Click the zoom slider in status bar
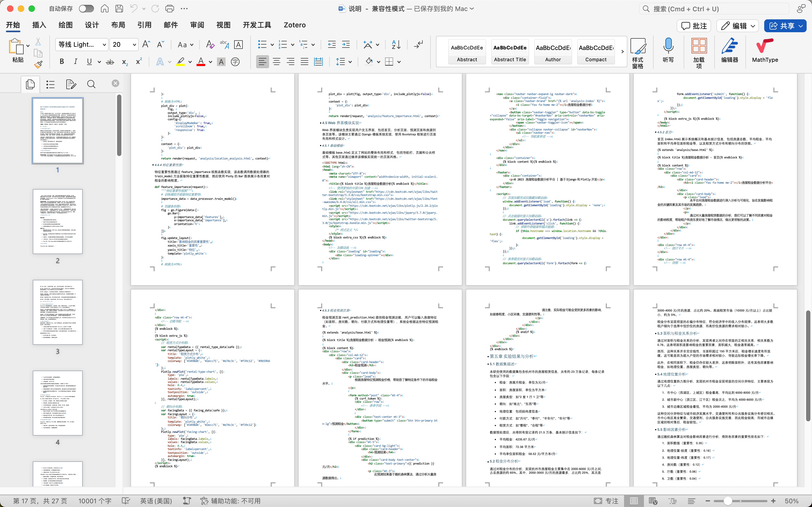The height and width of the screenshot is (507, 812). coord(727,501)
